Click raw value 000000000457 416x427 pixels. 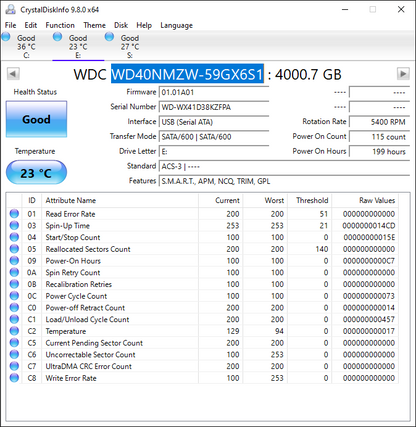click(369, 319)
